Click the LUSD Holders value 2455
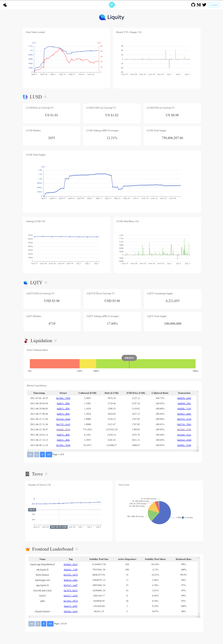 click(x=51, y=138)
